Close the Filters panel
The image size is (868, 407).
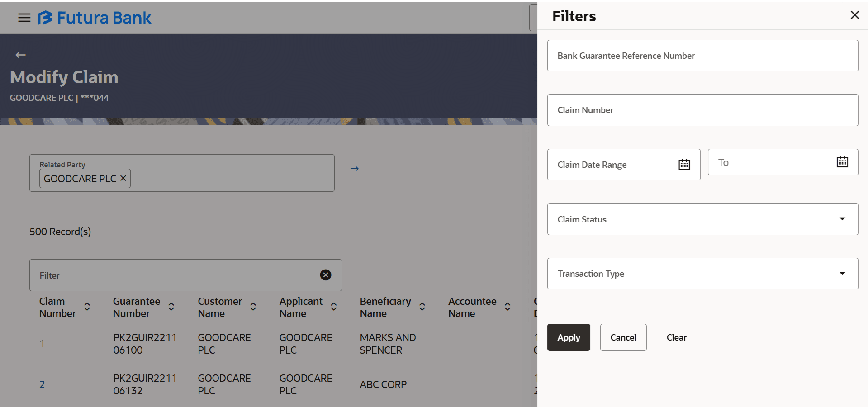click(x=854, y=15)
